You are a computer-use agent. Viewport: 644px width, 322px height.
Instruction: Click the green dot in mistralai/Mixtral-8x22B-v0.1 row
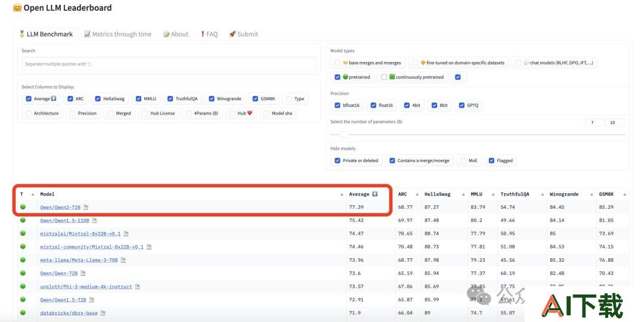[x=23, y=233]
